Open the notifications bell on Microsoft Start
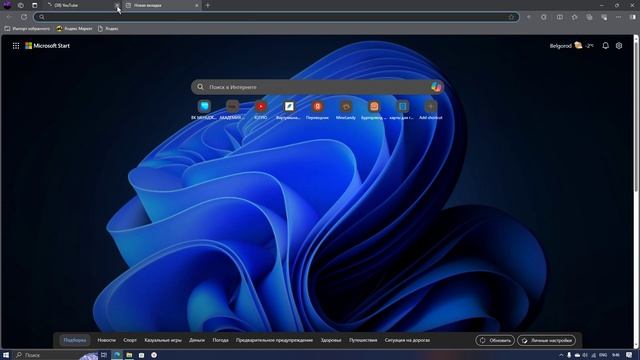 point(606,46)
